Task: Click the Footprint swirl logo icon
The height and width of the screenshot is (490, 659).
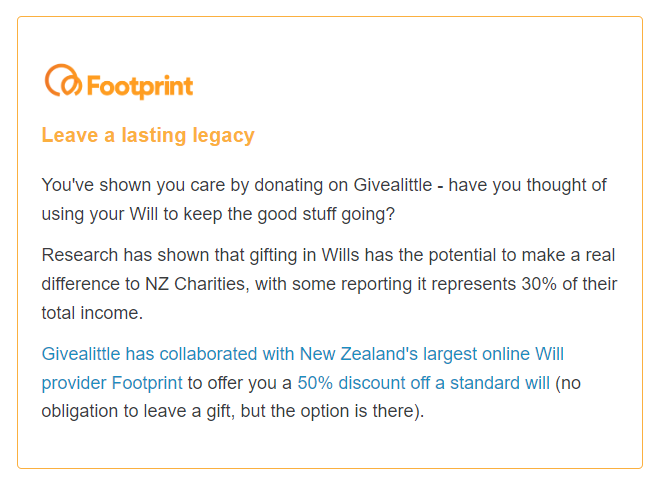Action: (x=63, y=80)
